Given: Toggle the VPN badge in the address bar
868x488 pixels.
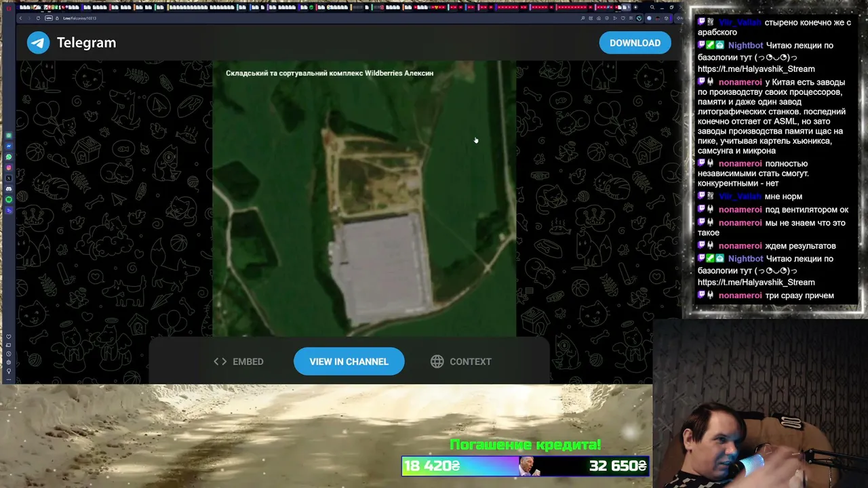Looking at the screenshot, I should [x=49, y=18].
